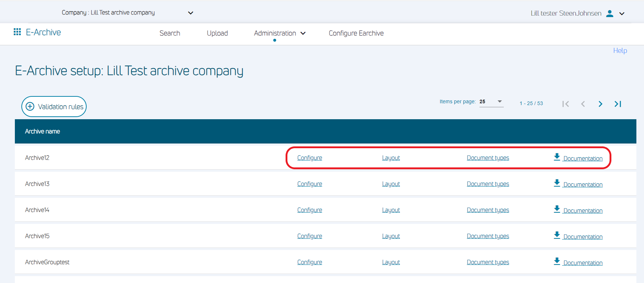Image resolution: width=644 pixels, height=283 pixels.
Task: Open Document types for ArchiveGrouptest
Action: pos(488,262)
